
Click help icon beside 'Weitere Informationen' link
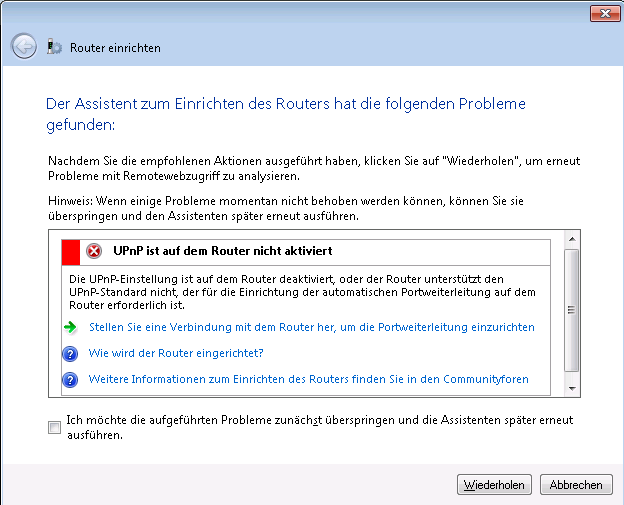click(70, 380)
